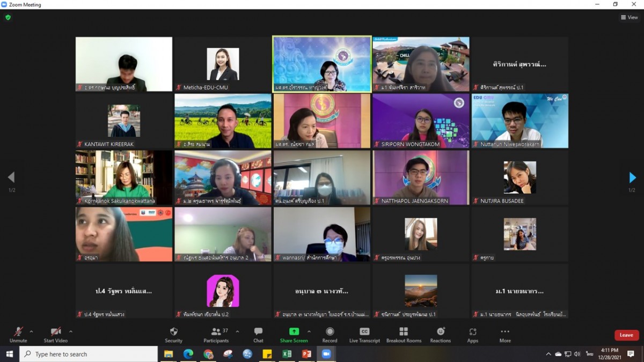This screenshot has height=362, width=644.
Task: Open the Security shield options
Action: pyautogui.click(x=173, y=335)
